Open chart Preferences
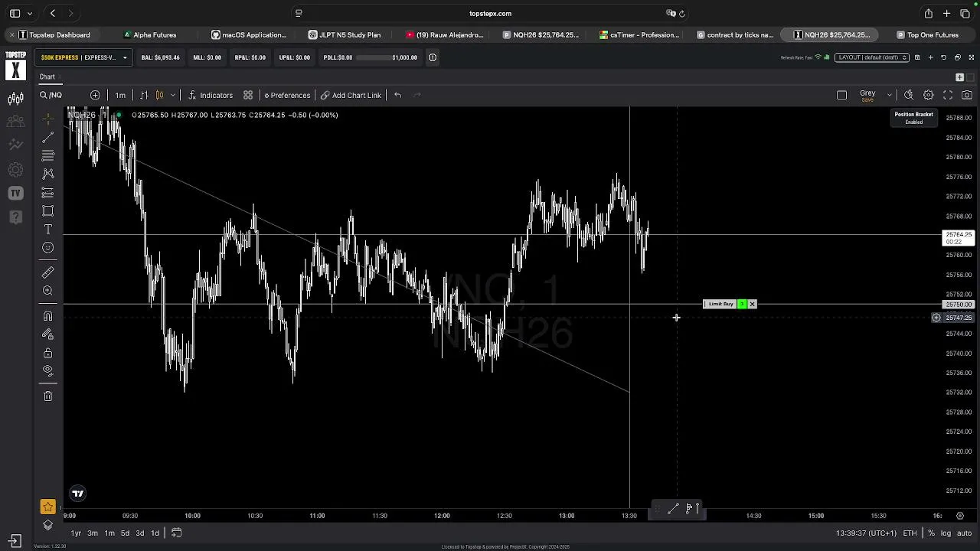The height and width of the screenshot is (551, 980). pyautogui.click(x=287, y=95)
